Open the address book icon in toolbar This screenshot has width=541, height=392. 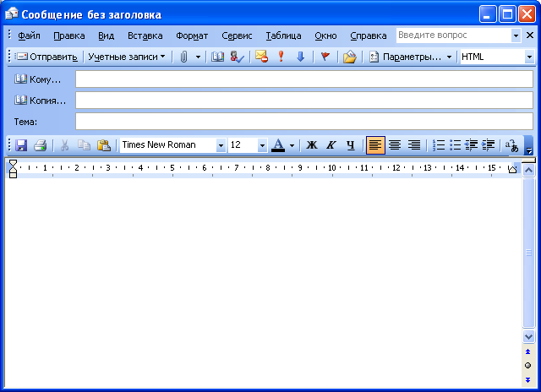pyautogui.click(x=217, y=57)
